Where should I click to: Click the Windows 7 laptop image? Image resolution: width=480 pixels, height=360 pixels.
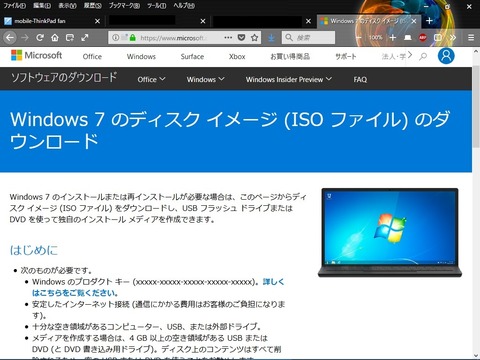(390, 233)
